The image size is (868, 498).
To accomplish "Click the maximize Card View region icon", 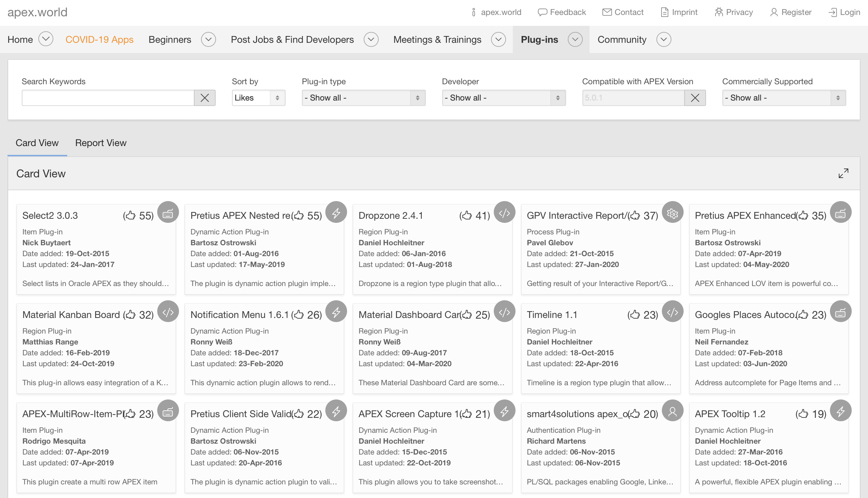I will pyautogui.click(x=843, y=173).
